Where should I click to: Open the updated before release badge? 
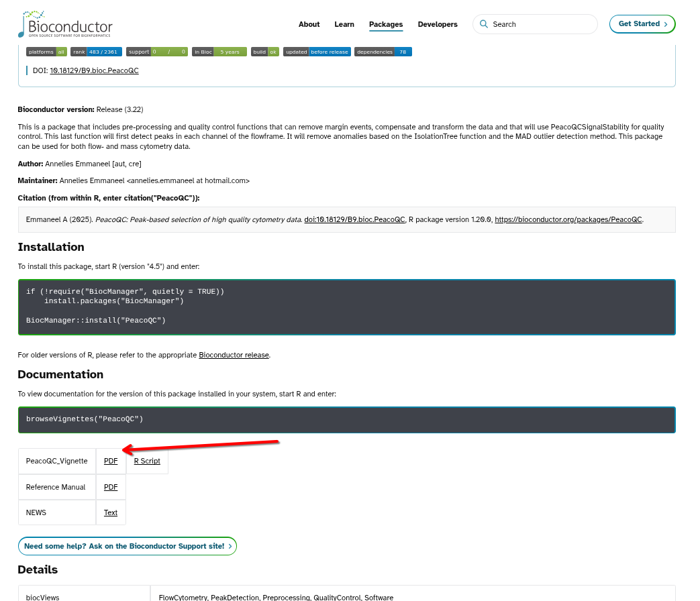click(x=317, y=52)
